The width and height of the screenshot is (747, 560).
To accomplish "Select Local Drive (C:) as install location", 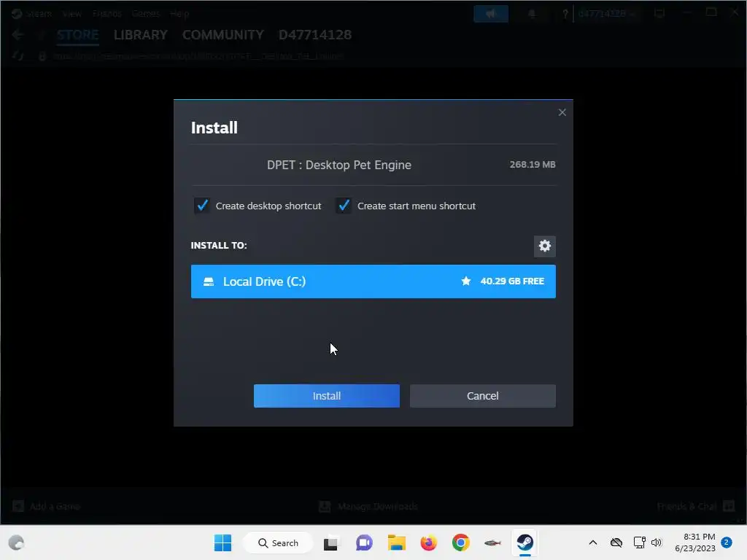I will (373, 281).
